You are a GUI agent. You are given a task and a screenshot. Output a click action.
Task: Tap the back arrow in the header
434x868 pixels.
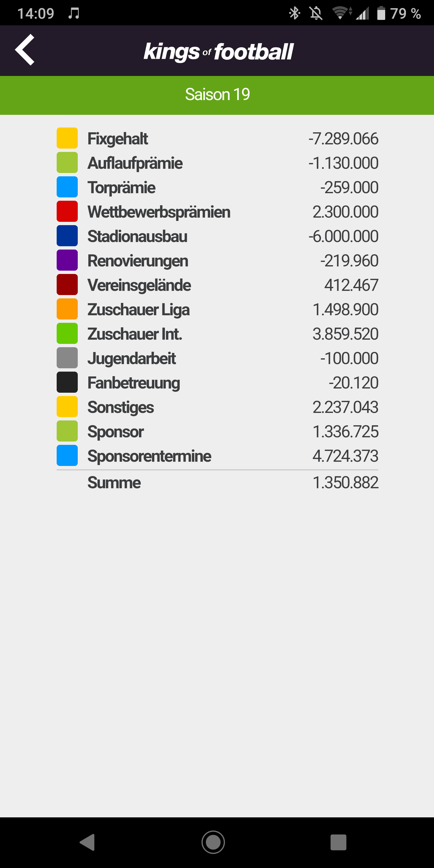25,49
